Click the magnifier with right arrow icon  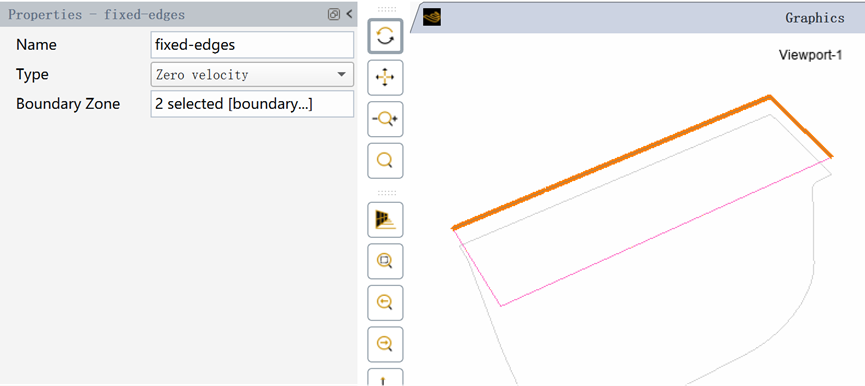tap(385, 344)
